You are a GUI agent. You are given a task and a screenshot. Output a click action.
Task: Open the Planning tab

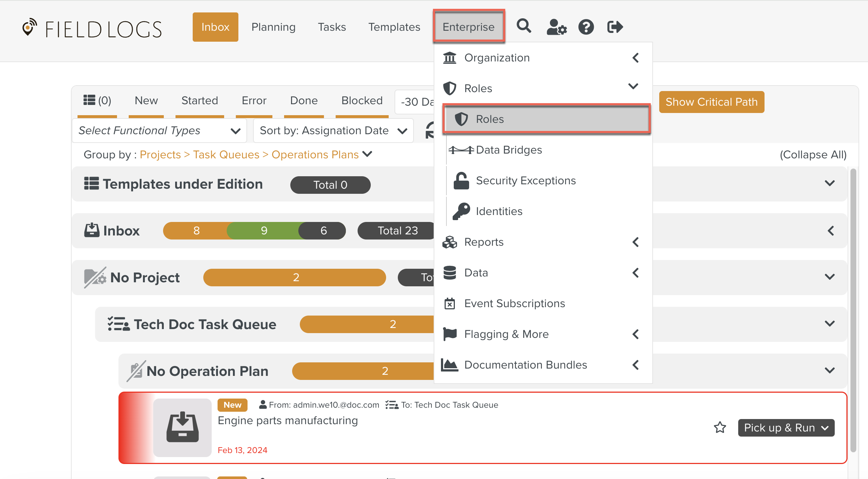click(273, 27)
